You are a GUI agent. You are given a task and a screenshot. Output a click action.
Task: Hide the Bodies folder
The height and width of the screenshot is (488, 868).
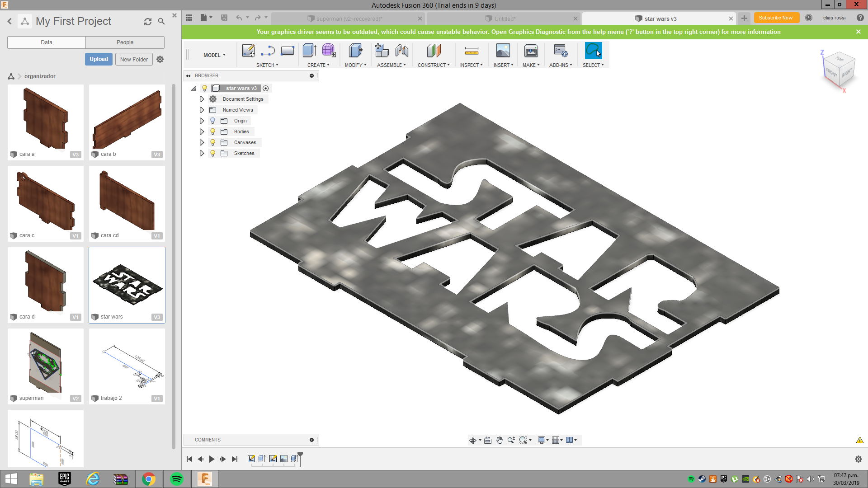pos(213,131)
